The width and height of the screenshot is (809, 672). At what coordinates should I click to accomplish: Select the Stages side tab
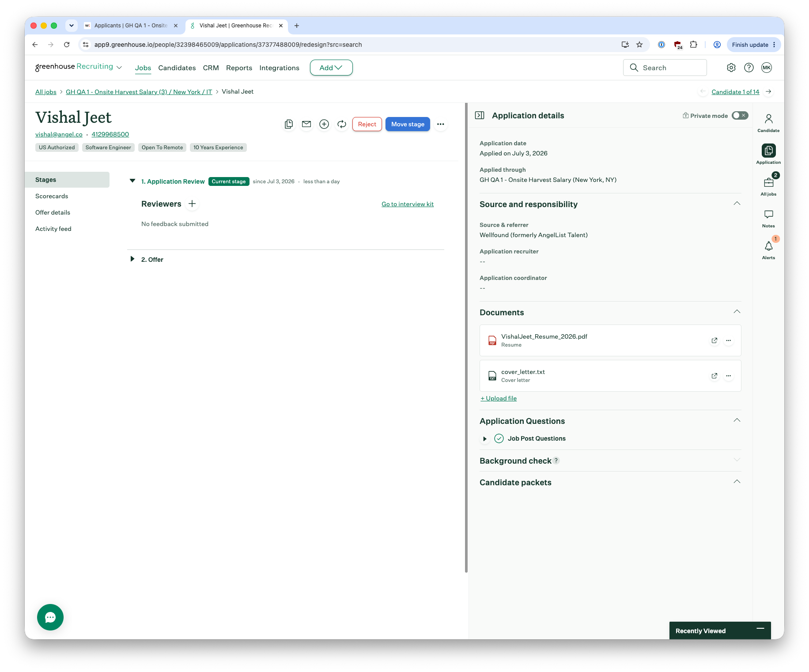67,180
